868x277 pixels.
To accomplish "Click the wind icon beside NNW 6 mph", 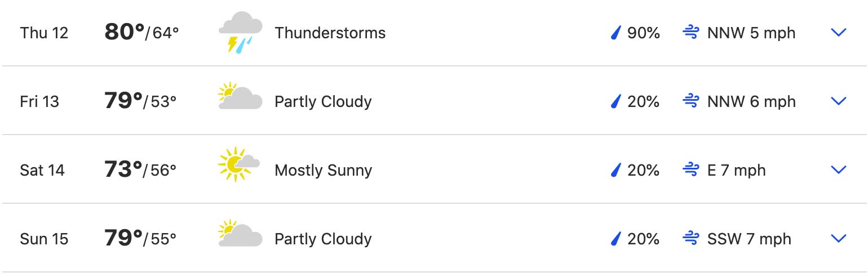I will coord(691,101).
